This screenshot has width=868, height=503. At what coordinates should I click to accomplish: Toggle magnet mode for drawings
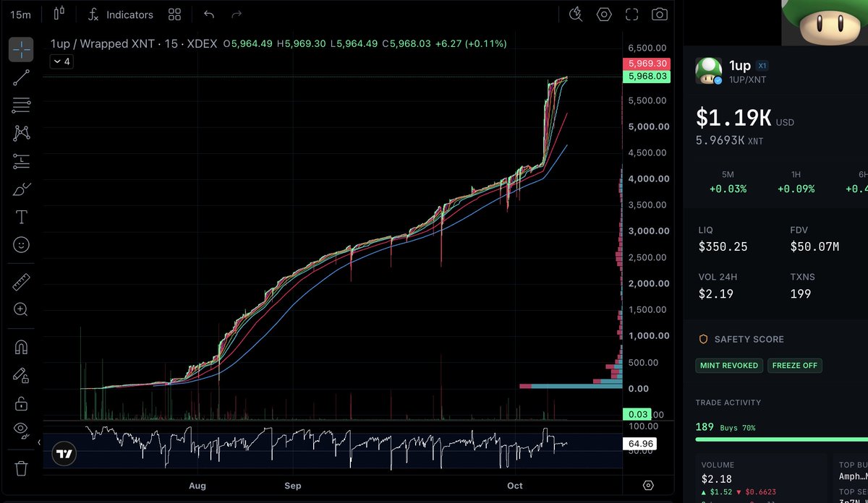21,347
